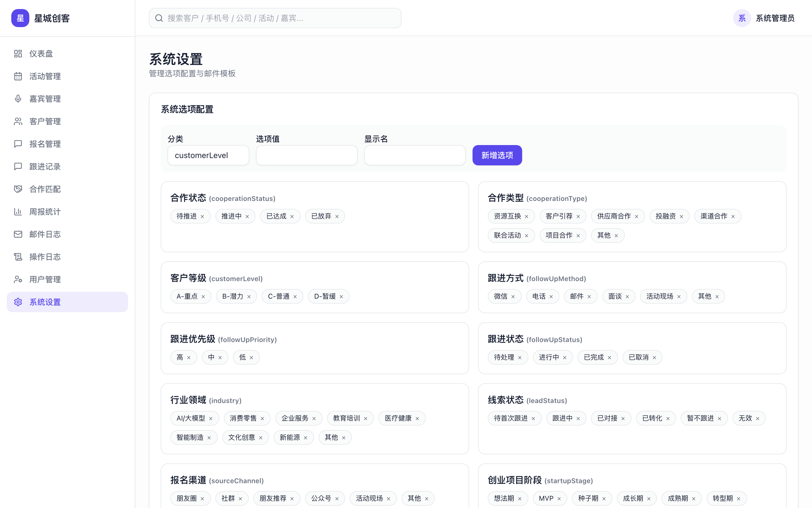Navigate to 用户管理 page

pyautogui.click(x=67, y=279)
